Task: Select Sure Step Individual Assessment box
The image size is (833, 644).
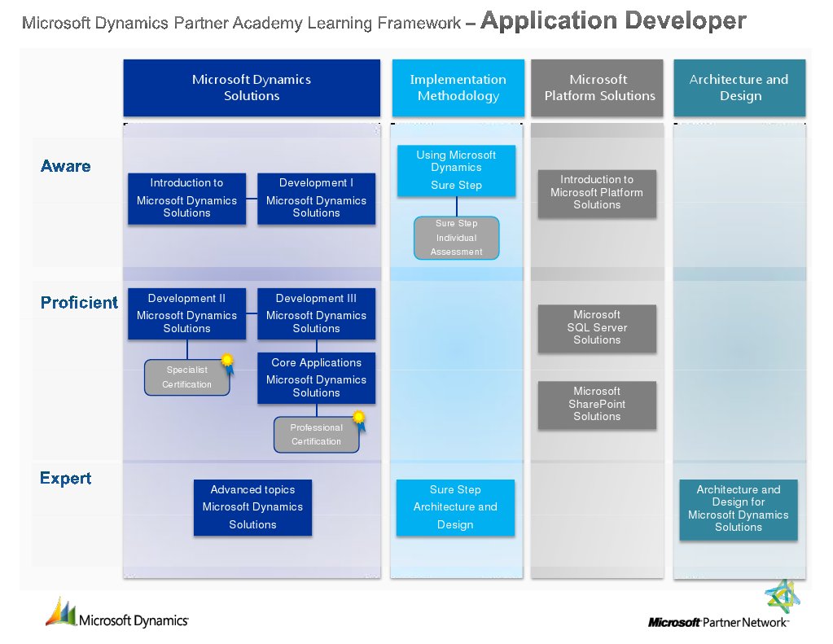Action: [x=456, y=238]
